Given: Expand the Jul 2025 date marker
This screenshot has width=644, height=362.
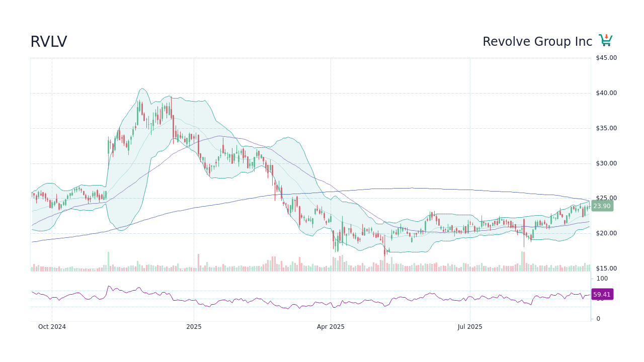Looking at the screenshot, I should pyautogui.click(x=470, y=326).
